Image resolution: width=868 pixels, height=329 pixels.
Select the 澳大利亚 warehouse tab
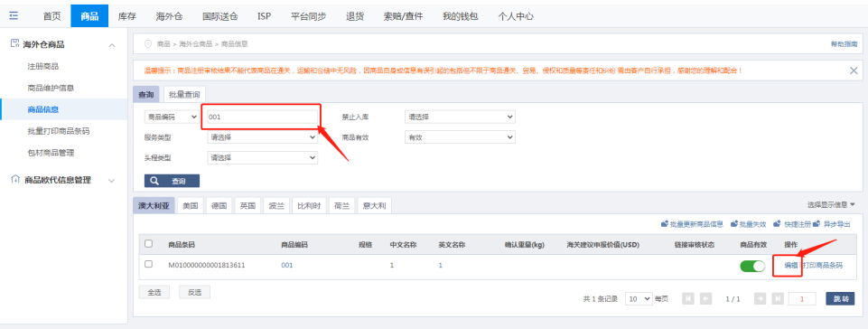point(154,205)
